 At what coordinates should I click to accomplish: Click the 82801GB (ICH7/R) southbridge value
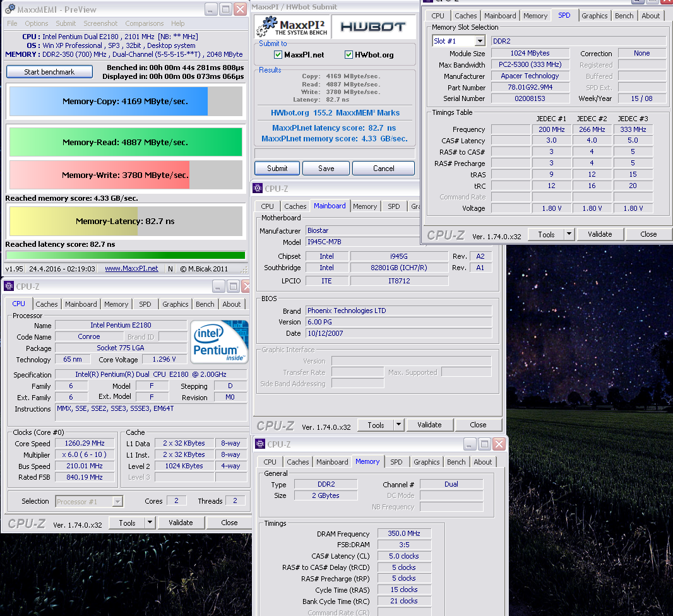[x=399, y=268]
